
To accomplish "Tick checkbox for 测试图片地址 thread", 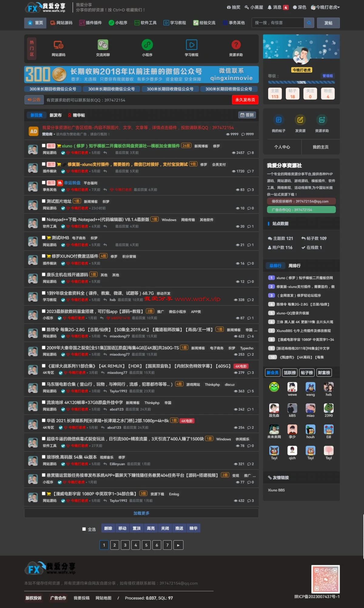I will tap(44, 201).
